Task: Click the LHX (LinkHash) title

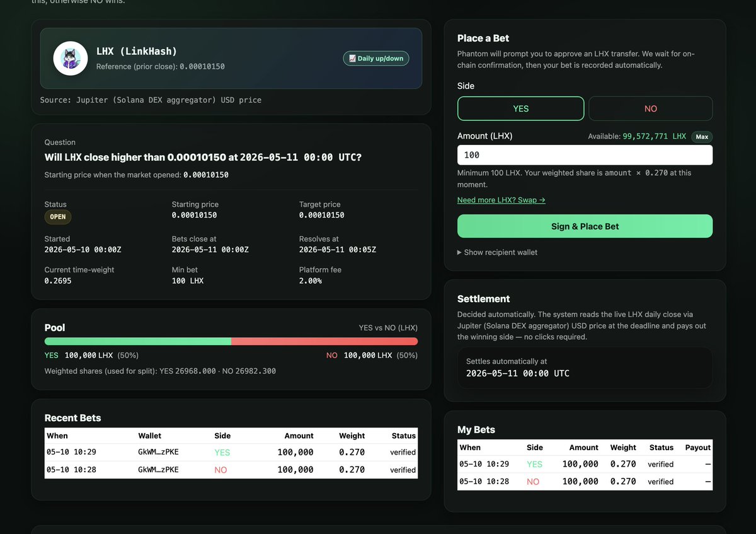Action: (137, 51)
